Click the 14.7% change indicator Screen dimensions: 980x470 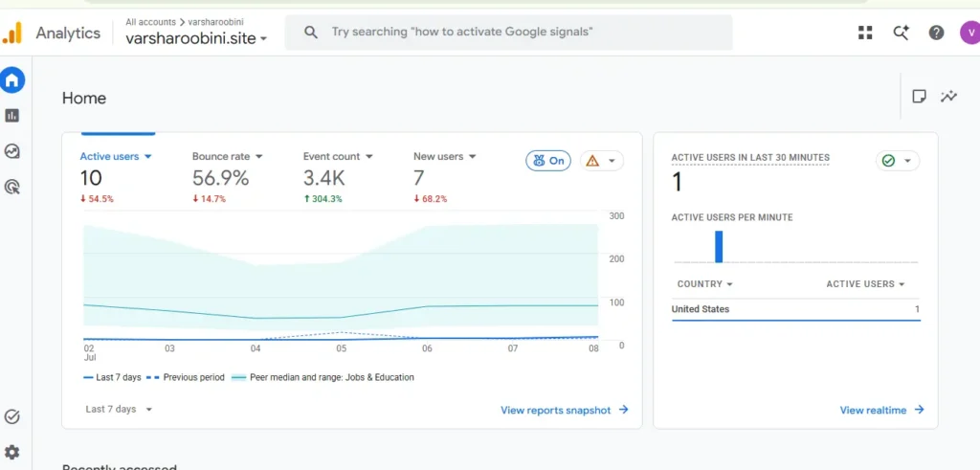(x=209, y=199)
